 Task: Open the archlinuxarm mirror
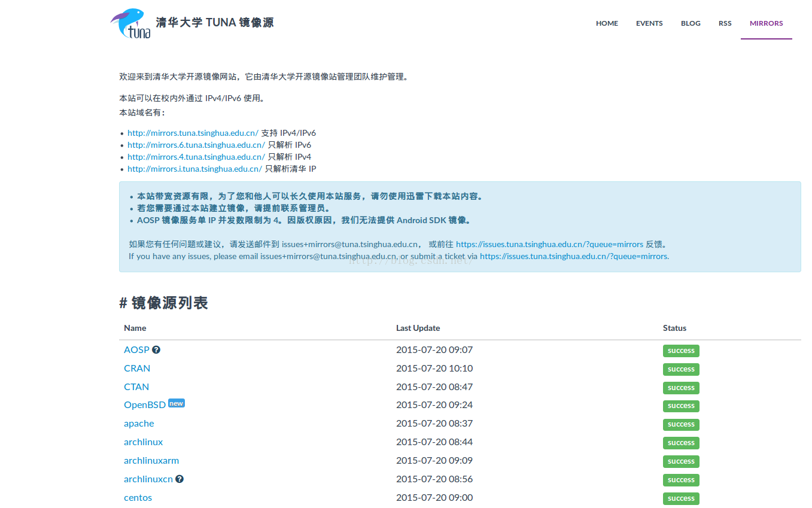pyautogui.click(x=151, y=461)
